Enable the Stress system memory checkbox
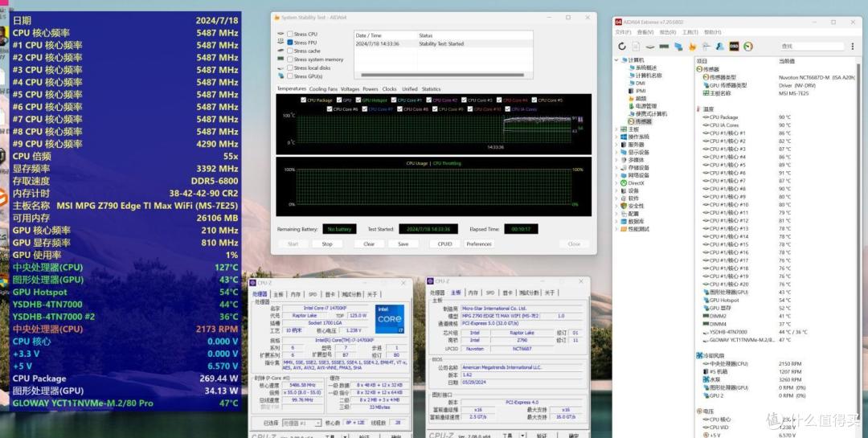Viewport: 868px width, 438px height. pyautogui.click(x=290, y=59)
